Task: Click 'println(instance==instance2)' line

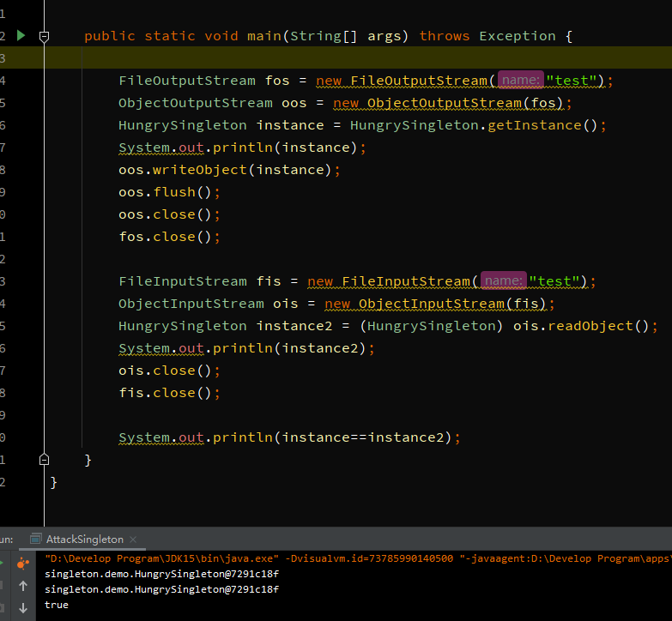Action: point(289,437)
